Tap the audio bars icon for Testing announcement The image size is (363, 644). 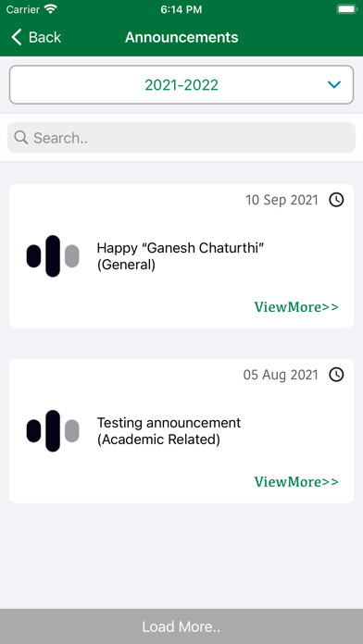pyautogui.click(x=53, y=431)
